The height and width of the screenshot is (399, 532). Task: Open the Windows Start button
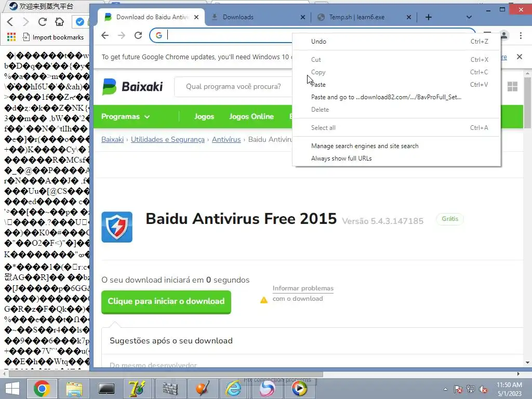click(12, 389)
